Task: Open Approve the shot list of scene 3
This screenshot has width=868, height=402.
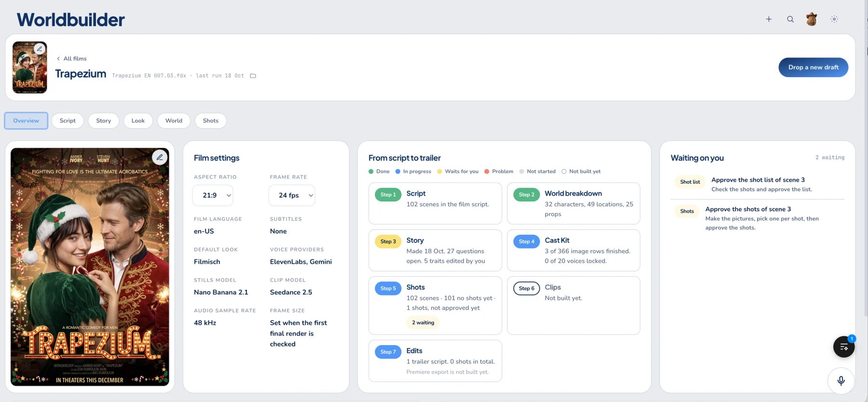Action: (x=758, y=184)
